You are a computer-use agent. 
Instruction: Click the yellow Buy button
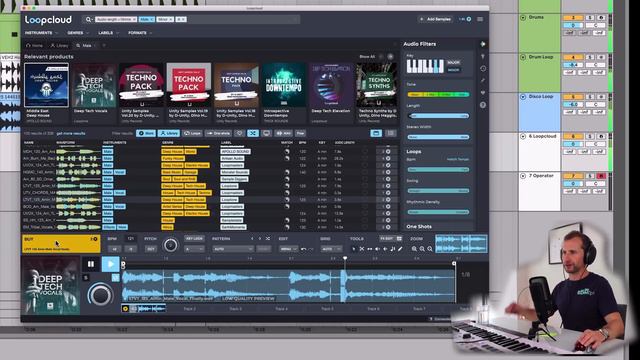(61, 244)
